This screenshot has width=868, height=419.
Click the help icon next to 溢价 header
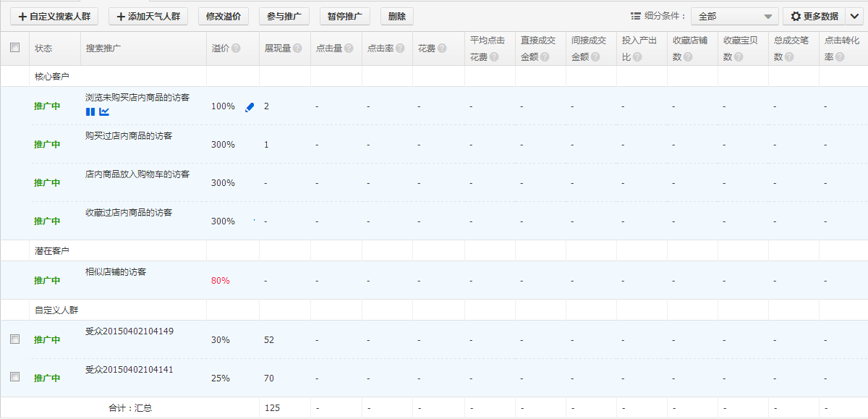point(236,48)
